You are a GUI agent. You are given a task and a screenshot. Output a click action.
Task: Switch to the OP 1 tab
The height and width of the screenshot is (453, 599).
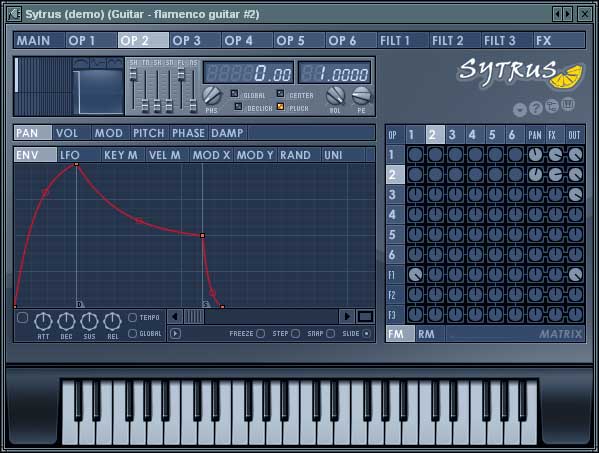[91, 40]
